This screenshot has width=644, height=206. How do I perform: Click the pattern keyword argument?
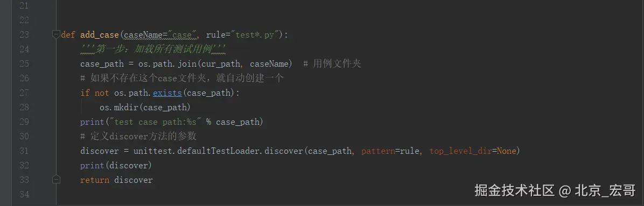[x=378, y=152]
